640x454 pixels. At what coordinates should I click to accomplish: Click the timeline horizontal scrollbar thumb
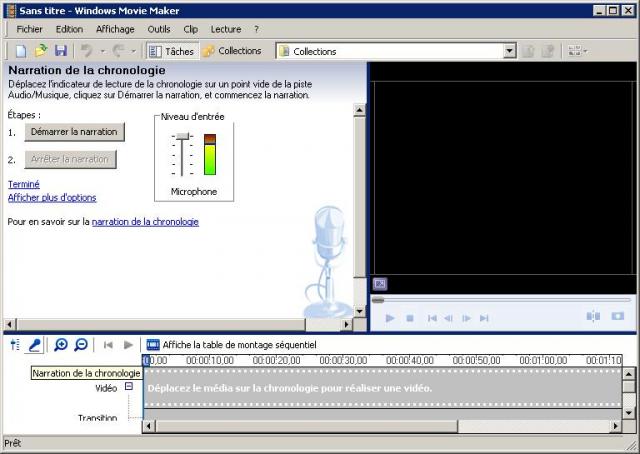coord(306,426)
